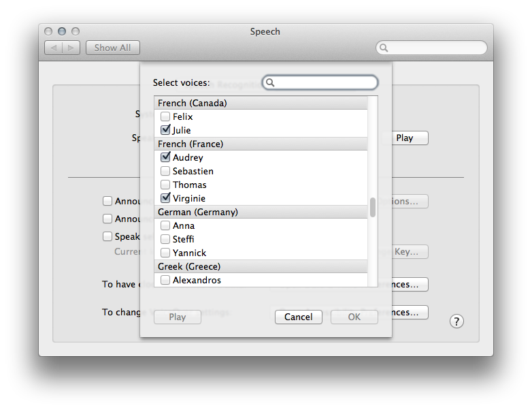Enable the Thomas voice checkbox
532x410 pixels.
[x=165, y=185]
